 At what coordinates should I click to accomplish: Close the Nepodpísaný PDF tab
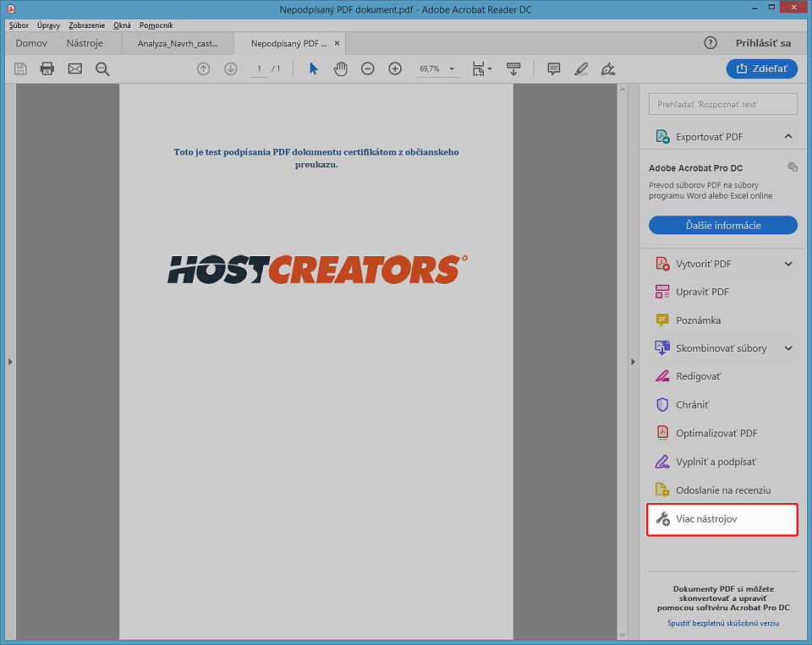[x=337, y=43]
